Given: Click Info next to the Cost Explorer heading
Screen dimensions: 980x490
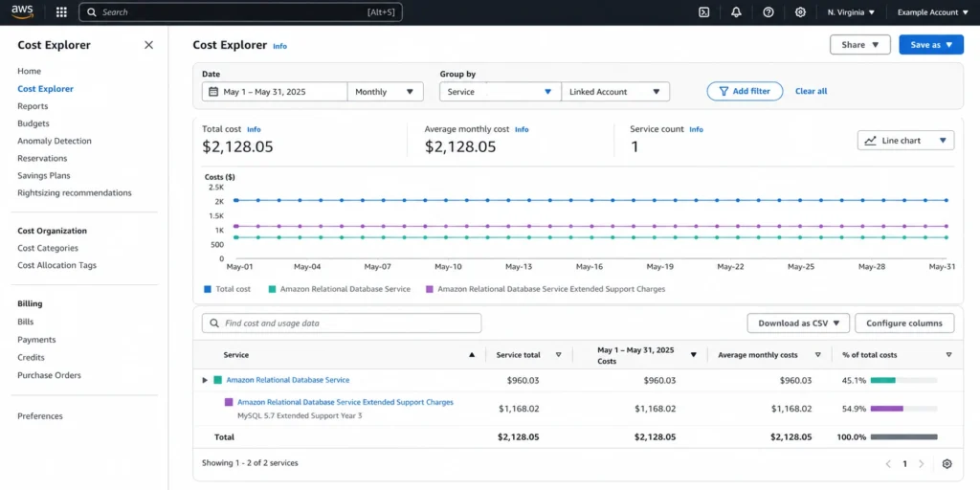Looking at the screenshot, I should (x=280, y=46).
